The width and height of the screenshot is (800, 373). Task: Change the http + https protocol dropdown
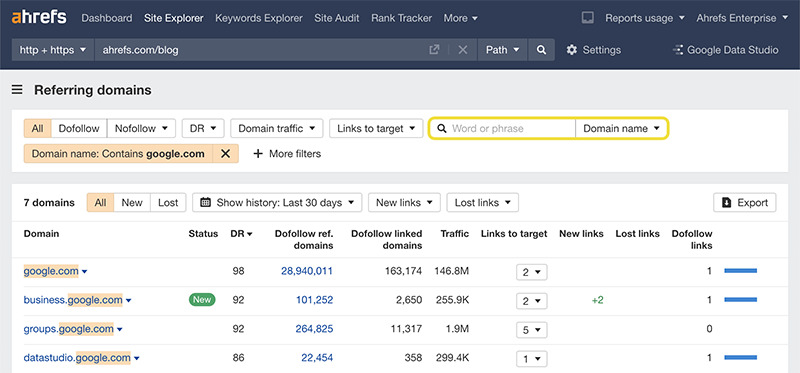(53, 50)
